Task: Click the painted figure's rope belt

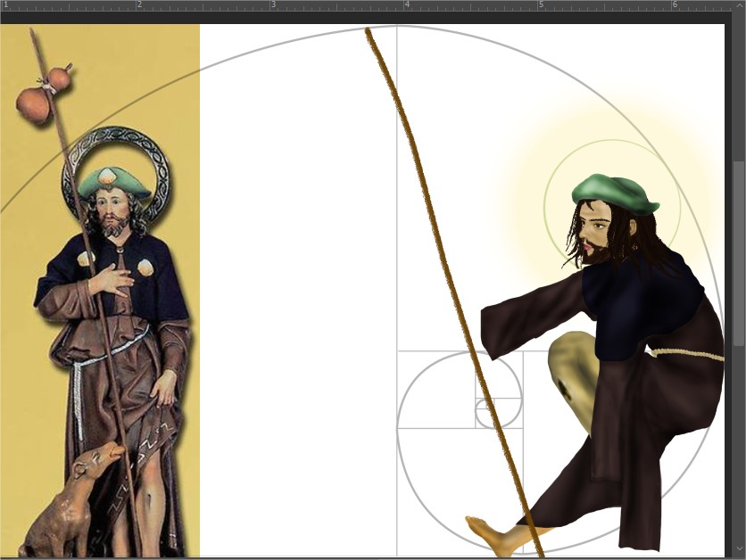Action: point(687,354)
